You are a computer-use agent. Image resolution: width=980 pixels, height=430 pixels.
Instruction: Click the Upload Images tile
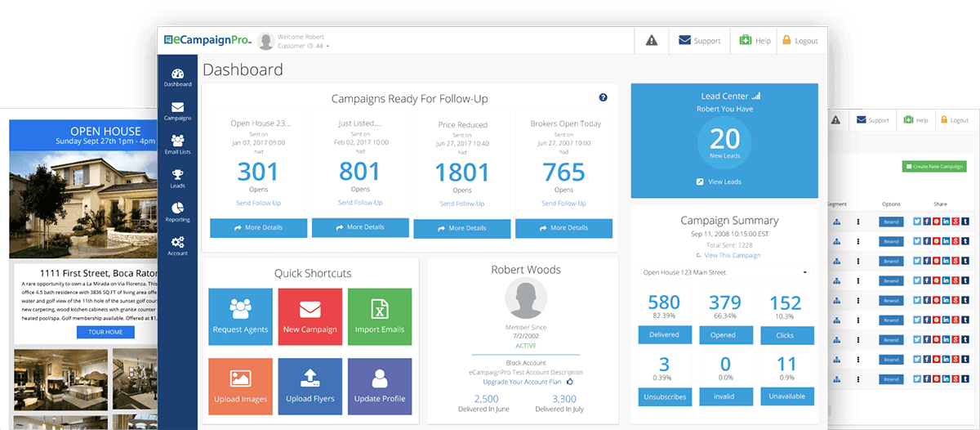[x=240, y=386]
